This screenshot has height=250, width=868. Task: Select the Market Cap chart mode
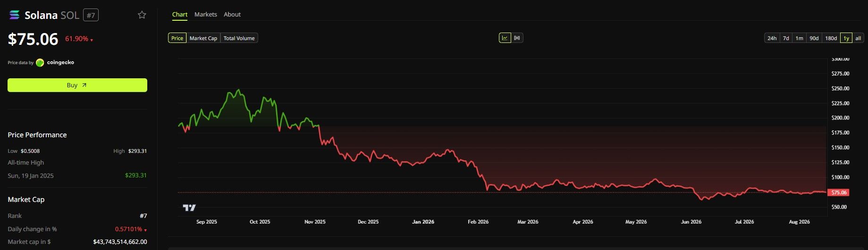point(203,38)
